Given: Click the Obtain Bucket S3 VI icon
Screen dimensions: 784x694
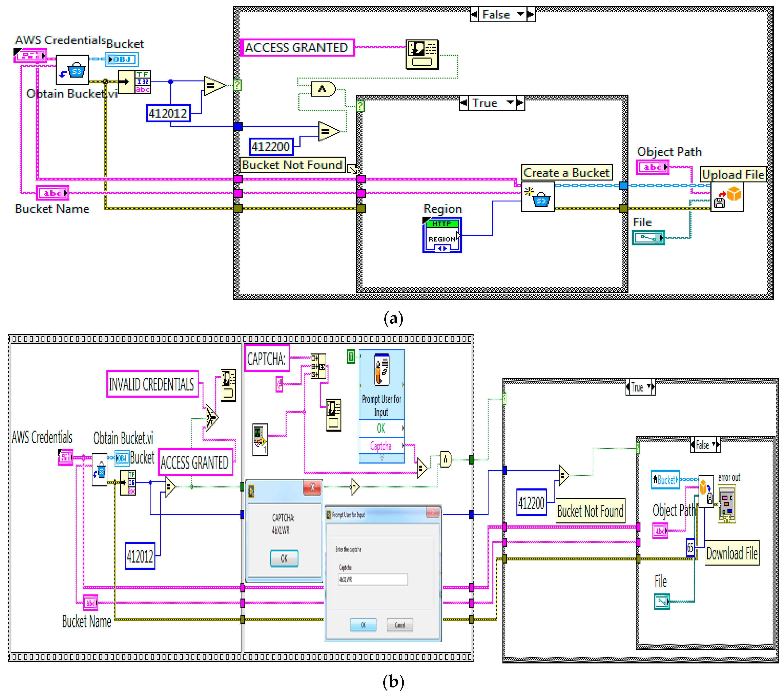Looking at the screenshot, I should point(72,70).
